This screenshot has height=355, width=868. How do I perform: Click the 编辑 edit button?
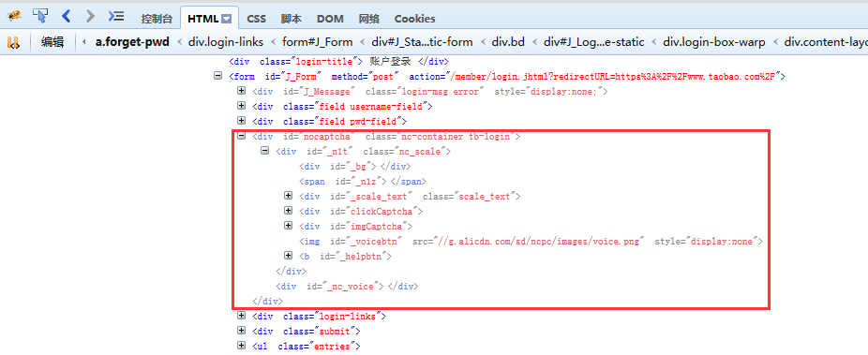click(x=52, y=42)
